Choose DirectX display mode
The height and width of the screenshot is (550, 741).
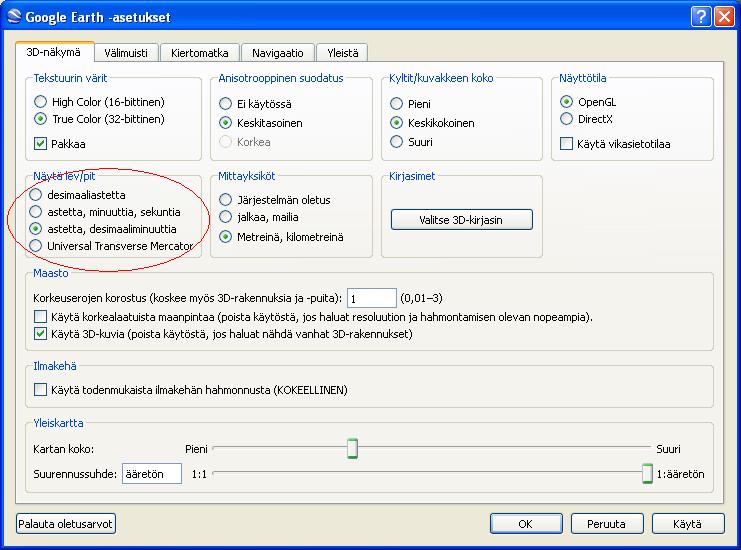coord(567,119)
